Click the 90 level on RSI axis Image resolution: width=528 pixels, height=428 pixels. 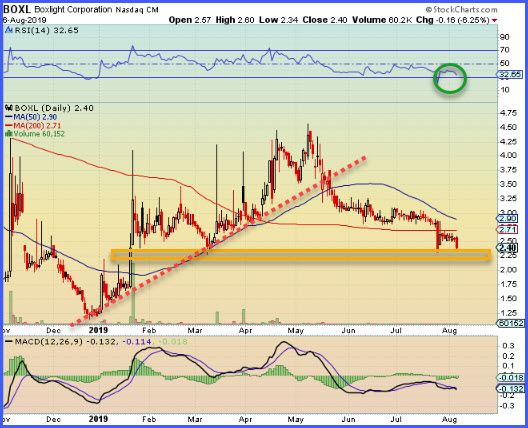tap(504, 37)
